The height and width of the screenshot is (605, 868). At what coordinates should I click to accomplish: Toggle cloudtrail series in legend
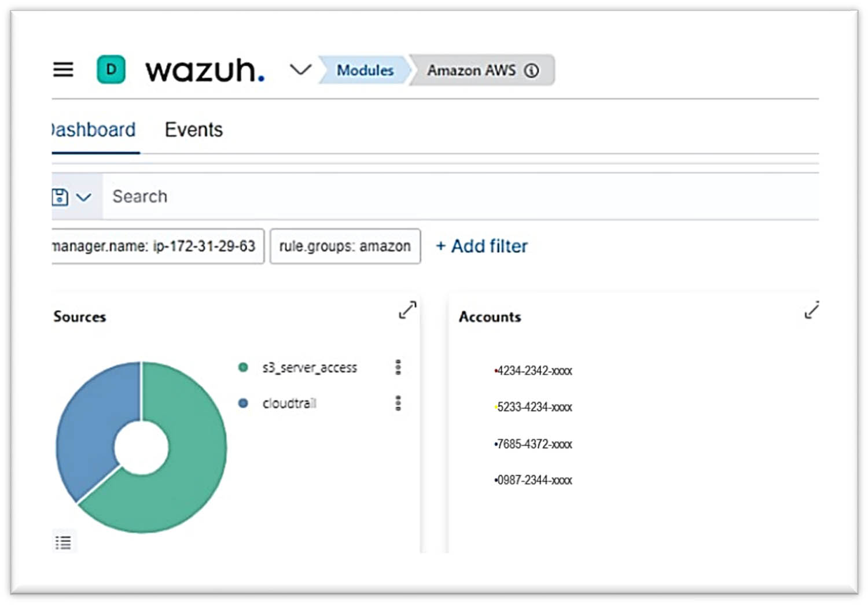click(289, 404)
